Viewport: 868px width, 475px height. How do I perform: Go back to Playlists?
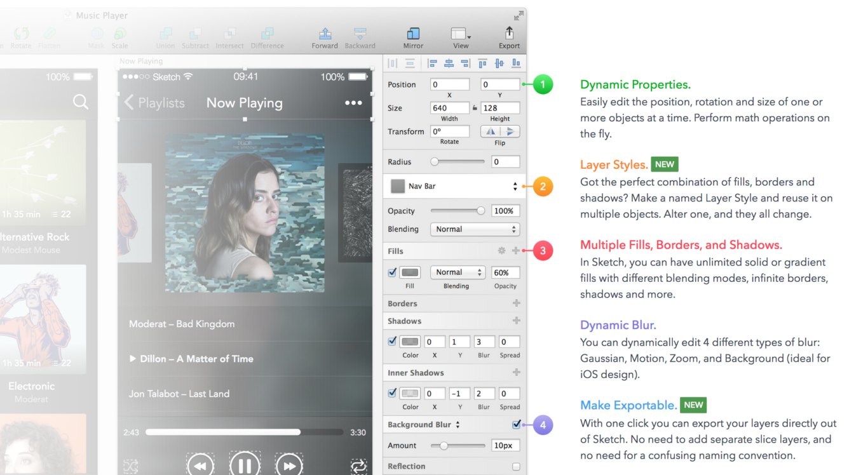point(154,103)
